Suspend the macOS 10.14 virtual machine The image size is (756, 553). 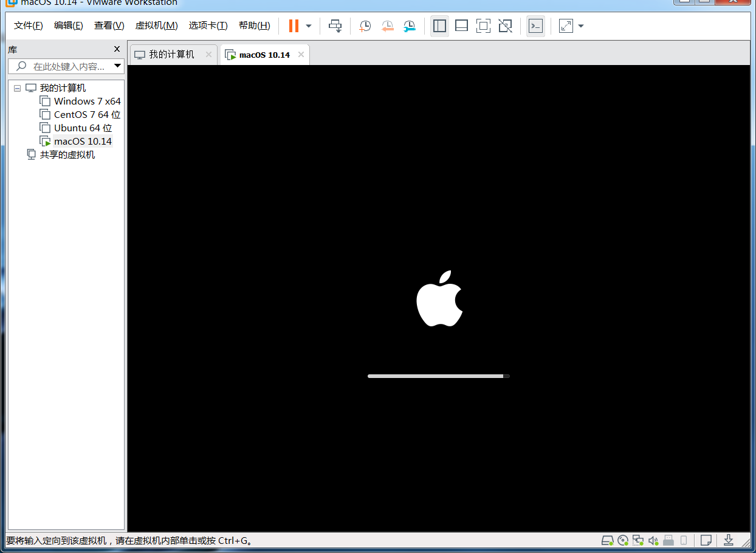(x=292, y=26)
